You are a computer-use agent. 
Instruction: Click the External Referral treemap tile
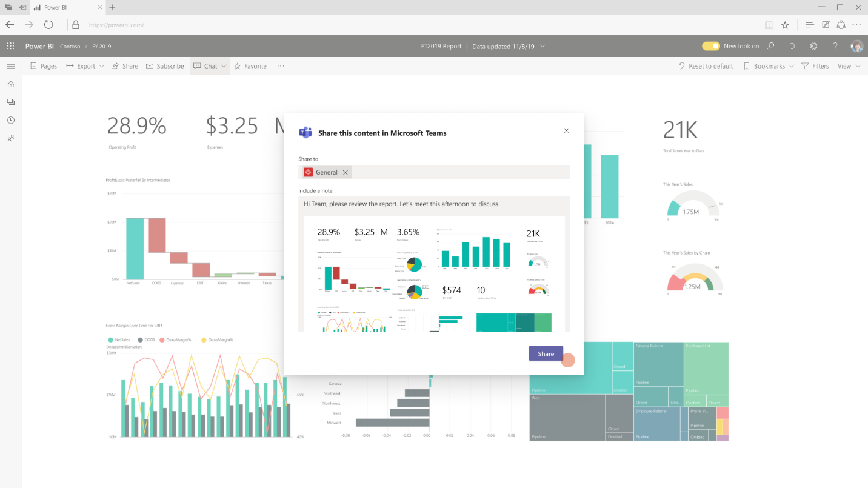(658, 364)
